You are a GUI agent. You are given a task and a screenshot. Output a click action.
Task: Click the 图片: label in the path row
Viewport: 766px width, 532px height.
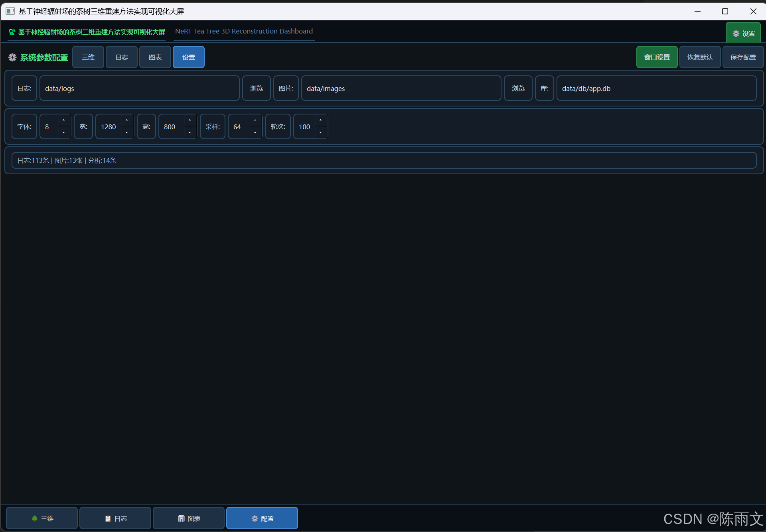[x=286, y=88]
